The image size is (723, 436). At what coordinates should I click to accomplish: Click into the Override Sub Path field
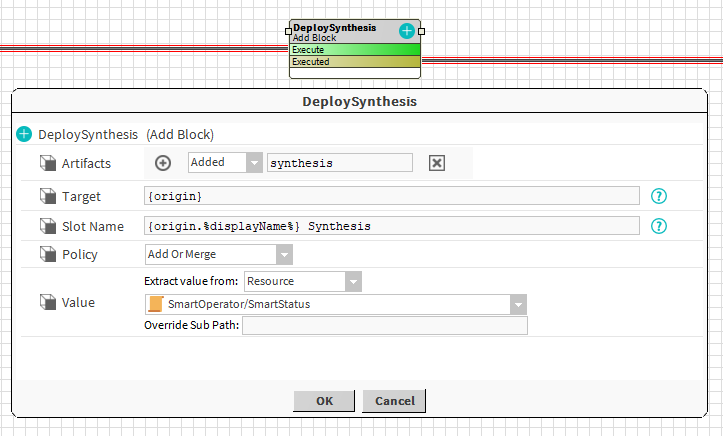tap(384, 326)
